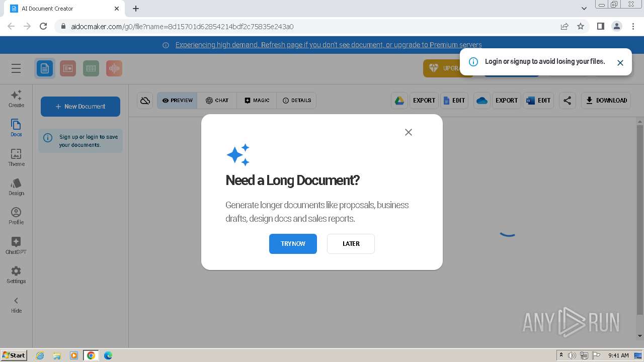Switch to the Magic tab
This screenshot has width=644, height=362.
pos(257,101)
